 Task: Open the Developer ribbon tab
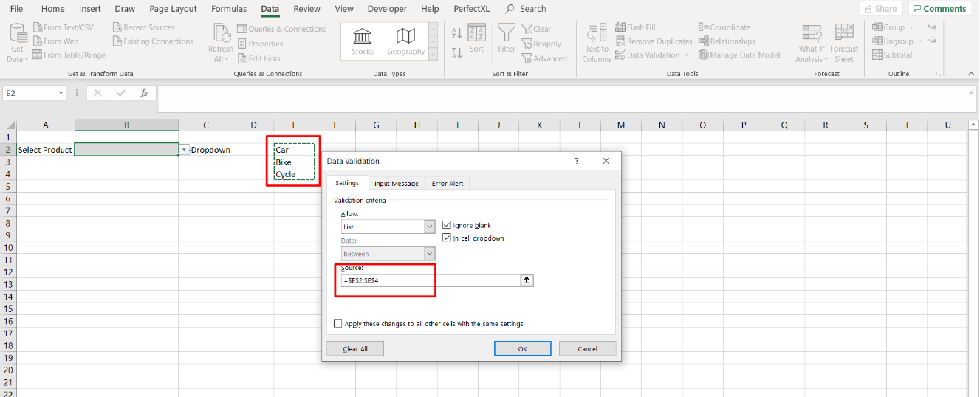click(x=387, y=9)
